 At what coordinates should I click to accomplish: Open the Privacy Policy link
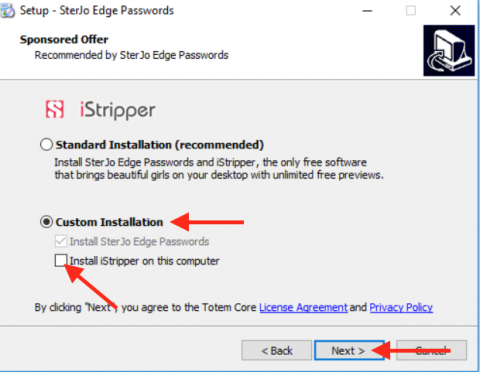(x=401, y=307)
